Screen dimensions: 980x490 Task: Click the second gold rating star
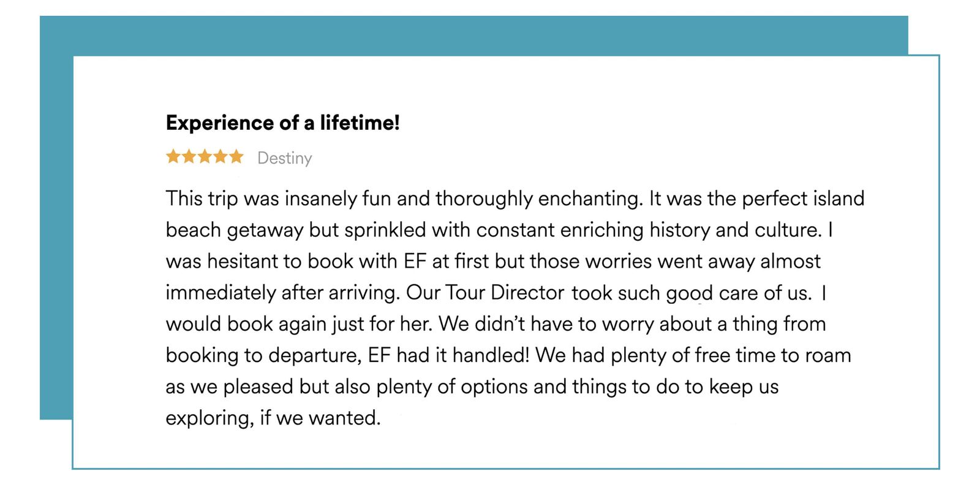pos(189,157)
